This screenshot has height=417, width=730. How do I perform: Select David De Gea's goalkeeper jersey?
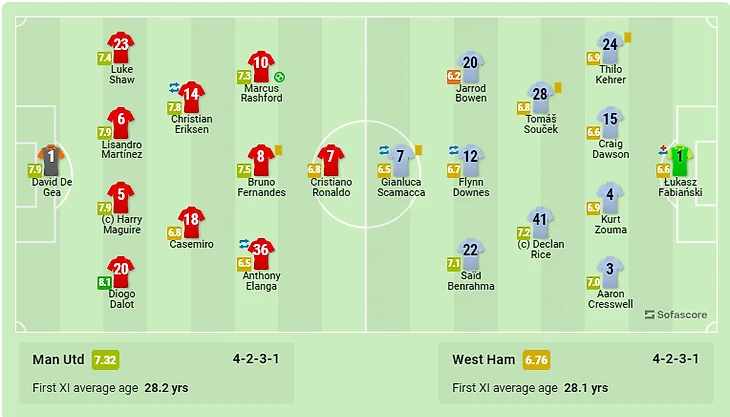click(51, 160)
